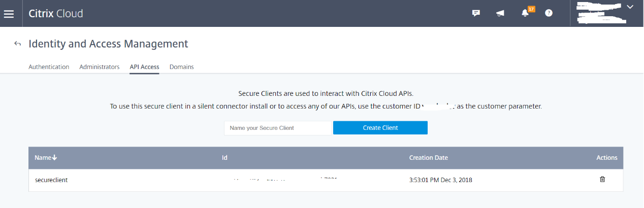Toggle sort order on the Name column
The width and height of the screenshot is (644, 208).
coord(46,158)
